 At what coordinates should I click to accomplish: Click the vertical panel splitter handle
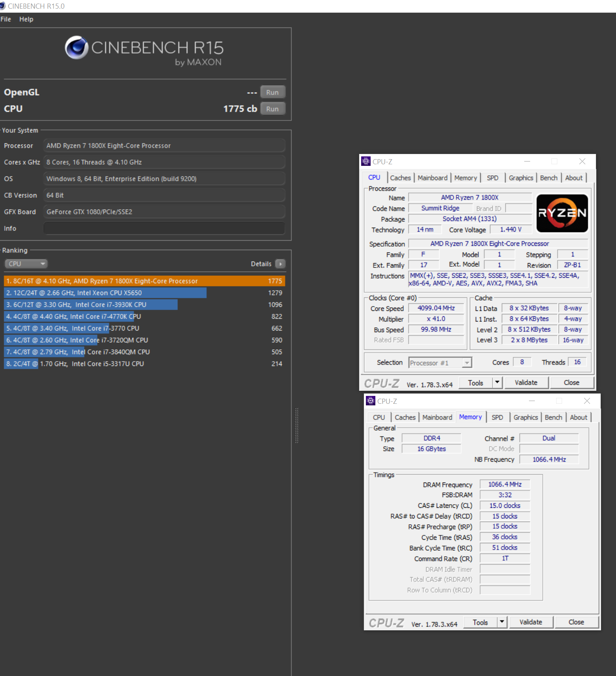point(297,425)
